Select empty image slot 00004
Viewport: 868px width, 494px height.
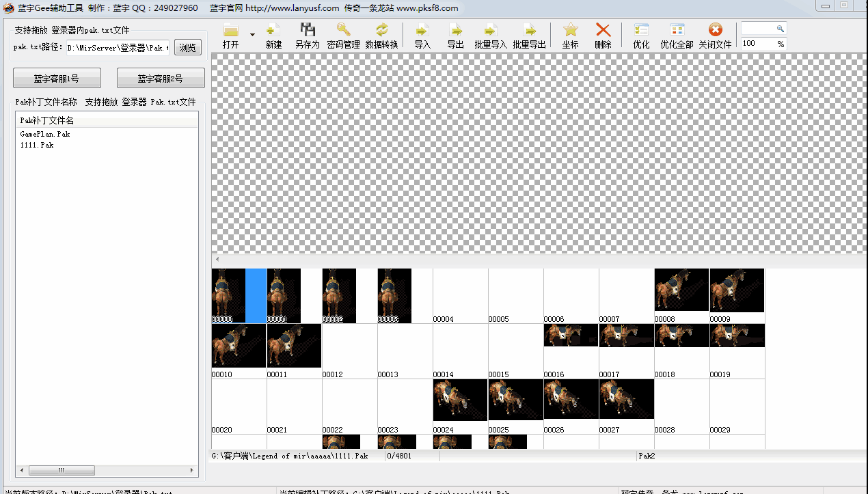460,295
